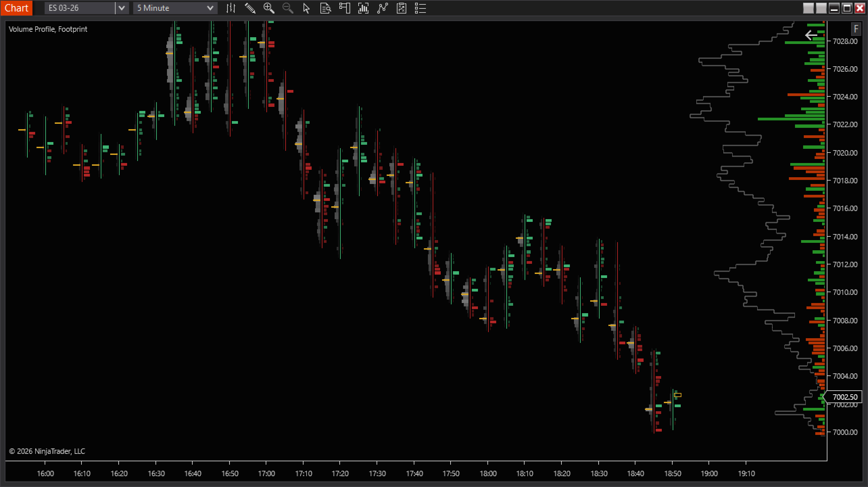Minimize the chart window
The height and width of the screenshot is (487, 868).
pos(834,8)
